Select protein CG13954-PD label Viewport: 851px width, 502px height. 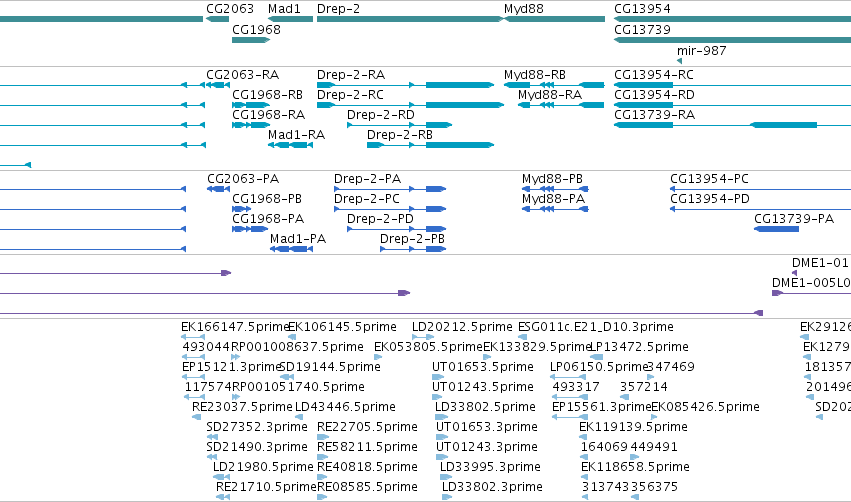[709, 199]
